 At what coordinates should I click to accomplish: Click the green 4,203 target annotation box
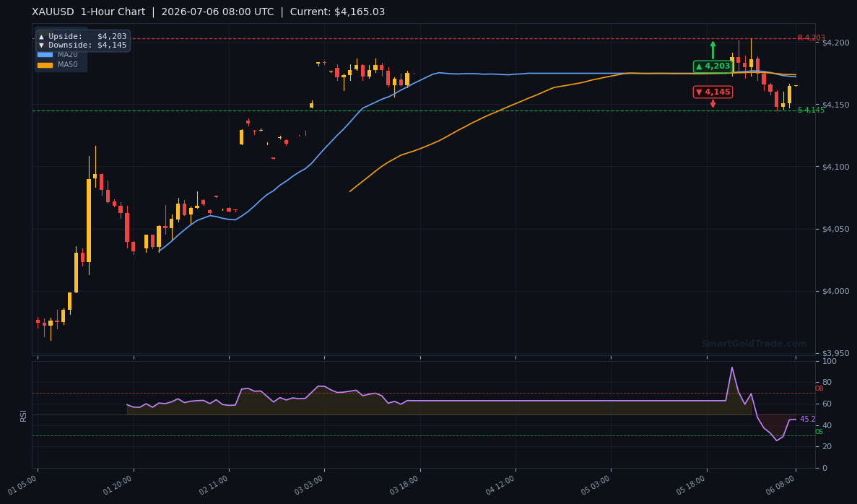coord(713,66)
